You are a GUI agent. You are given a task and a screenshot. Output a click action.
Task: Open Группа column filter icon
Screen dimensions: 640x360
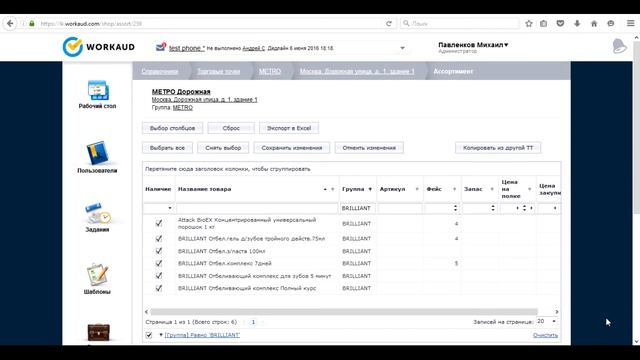coord(370,189)
